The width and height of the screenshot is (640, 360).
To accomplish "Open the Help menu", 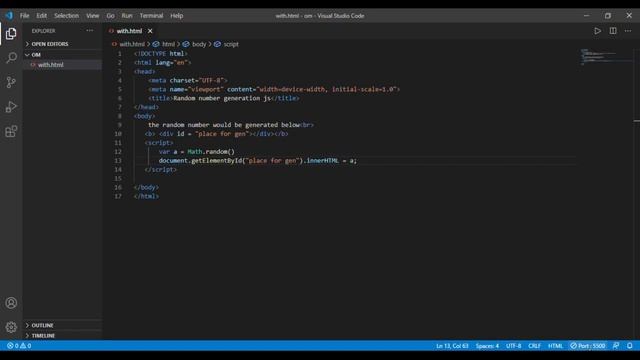I will click(x=177, y=16).
